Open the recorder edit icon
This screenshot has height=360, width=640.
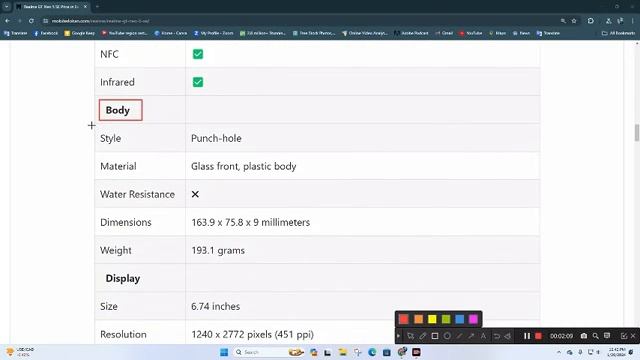coord(624,336)
